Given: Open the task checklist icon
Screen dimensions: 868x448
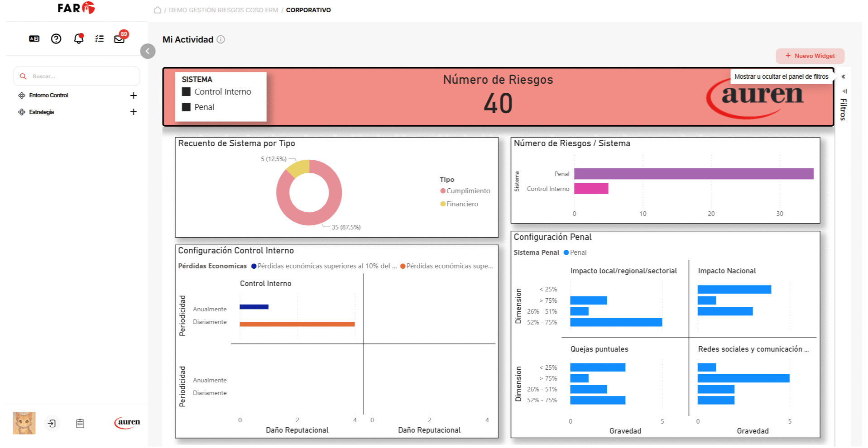Looking at the screenshot, I should click(x=100, y=39).
